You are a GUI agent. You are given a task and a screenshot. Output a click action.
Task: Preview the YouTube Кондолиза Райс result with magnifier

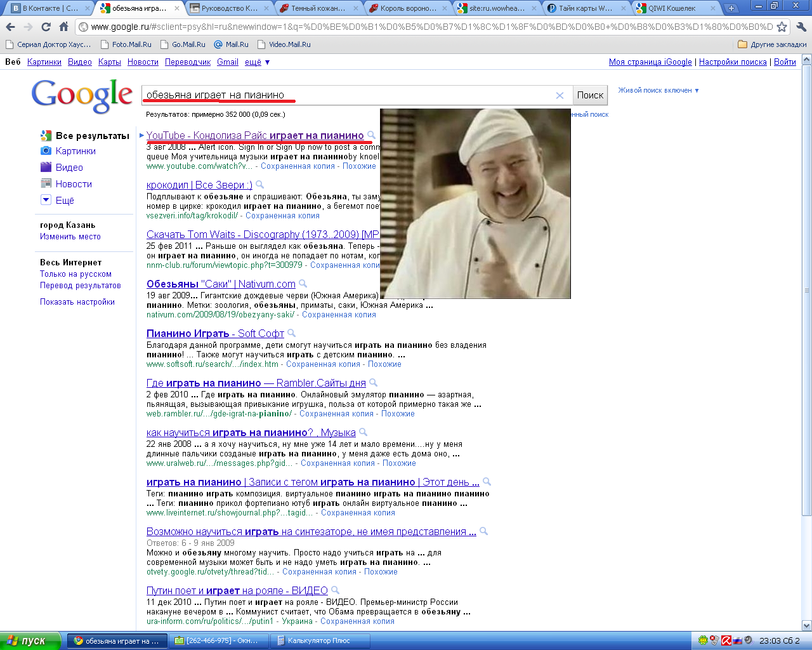click(x=371, y=135)
